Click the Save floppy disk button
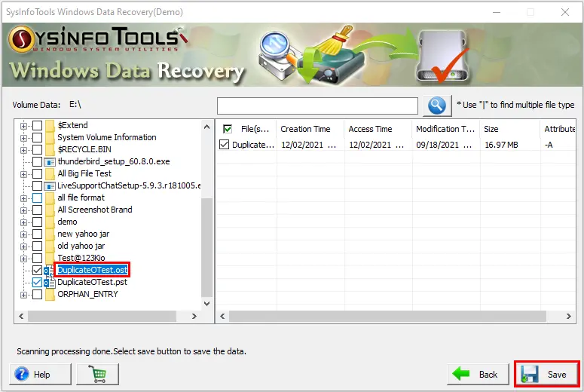584x392 pixels. 546,374
